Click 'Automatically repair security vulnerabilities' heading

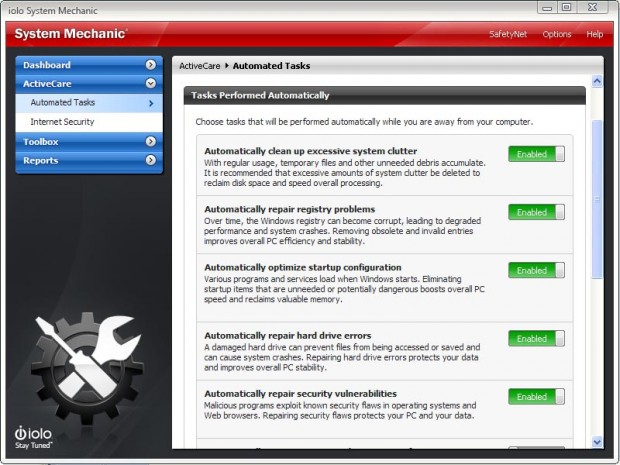[x=300, y=393]
